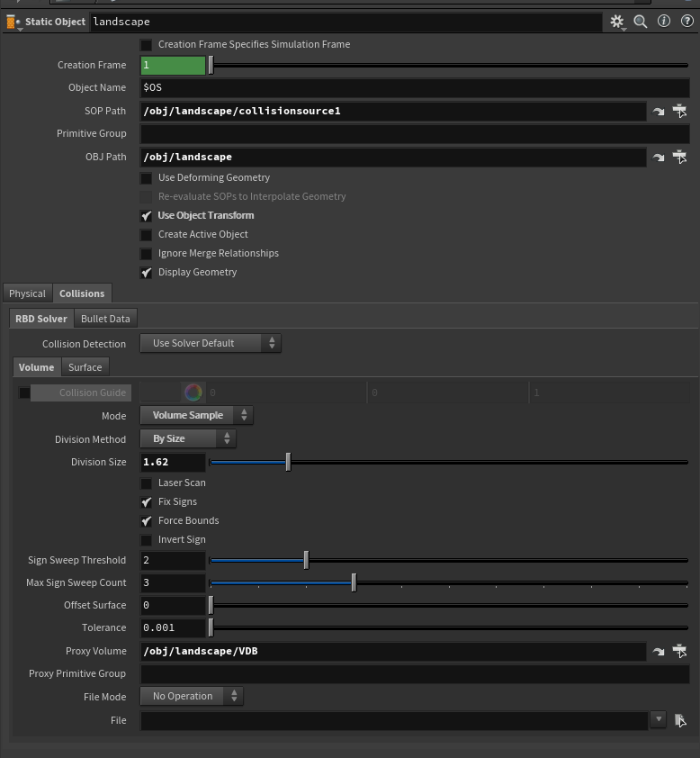This screenshot has height=758, width=700.
Task: Click the Creation Frame slider handle
Action: 211,65
